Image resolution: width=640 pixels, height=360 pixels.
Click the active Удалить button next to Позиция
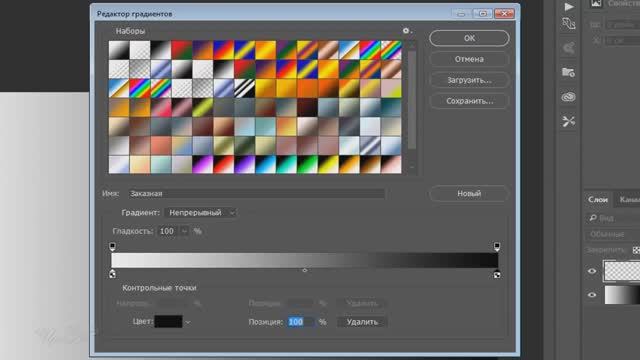(362, 322)
